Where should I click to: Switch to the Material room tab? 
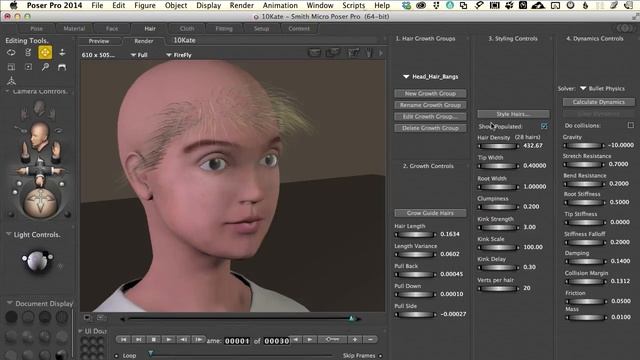(74, 29)
